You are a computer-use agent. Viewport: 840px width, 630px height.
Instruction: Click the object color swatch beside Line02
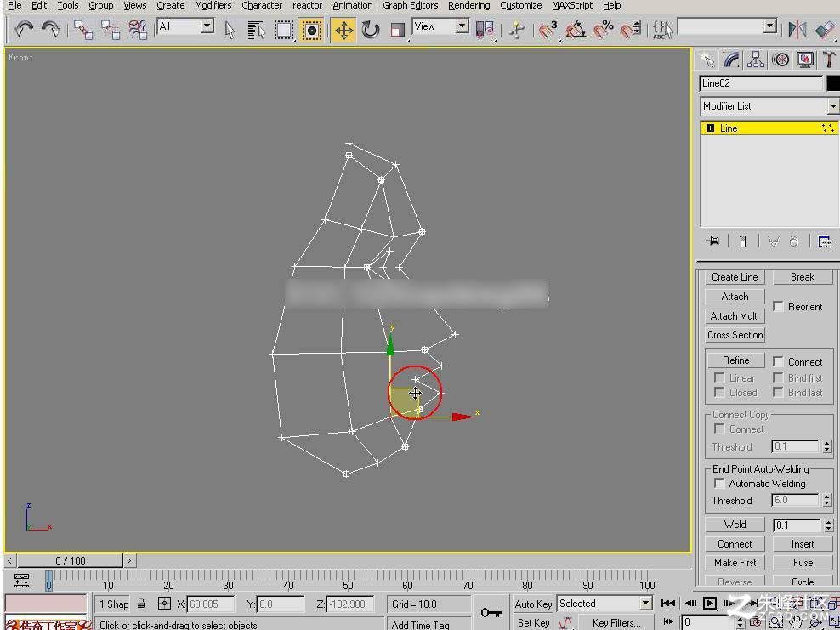pyautogui.click(x=833, y=83)
